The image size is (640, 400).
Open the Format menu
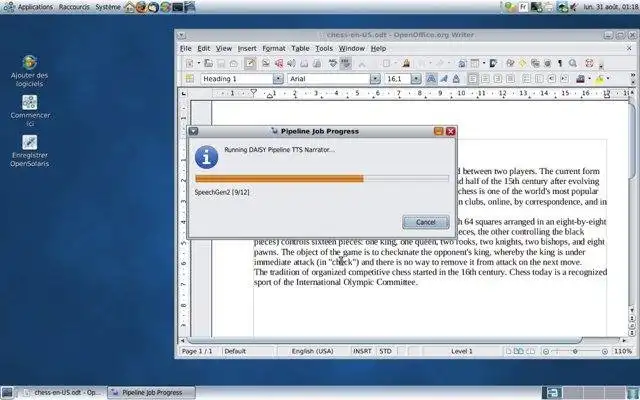click(x=274, y=48)
